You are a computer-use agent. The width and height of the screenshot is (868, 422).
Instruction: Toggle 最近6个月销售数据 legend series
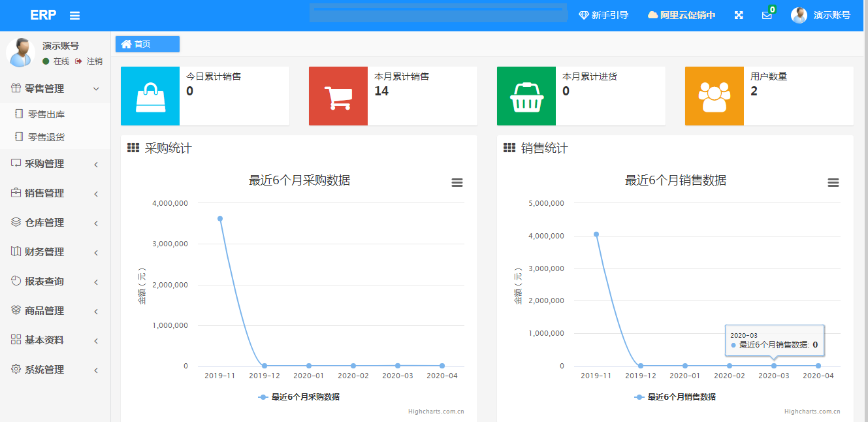(x=675, y=397)
